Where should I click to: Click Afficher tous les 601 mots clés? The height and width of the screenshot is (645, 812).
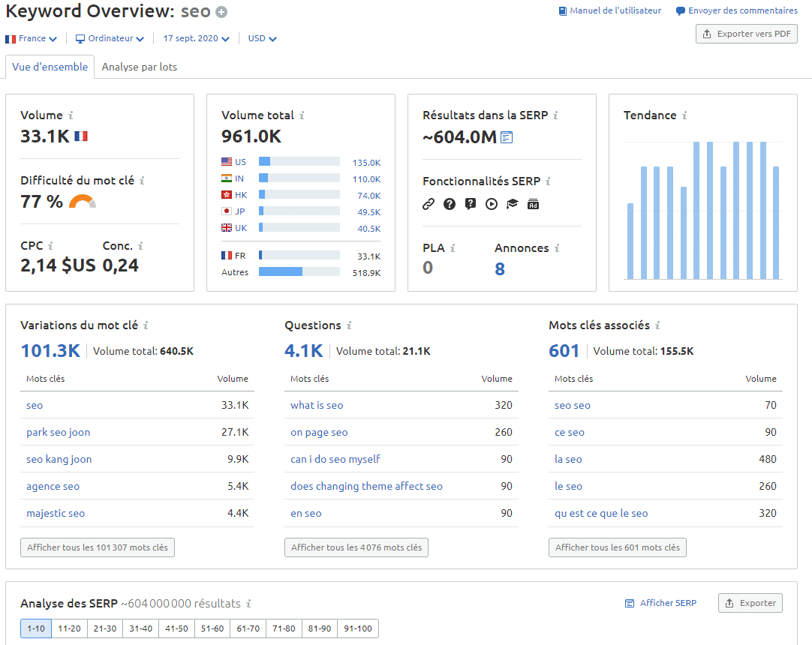(x=618, y=547)
